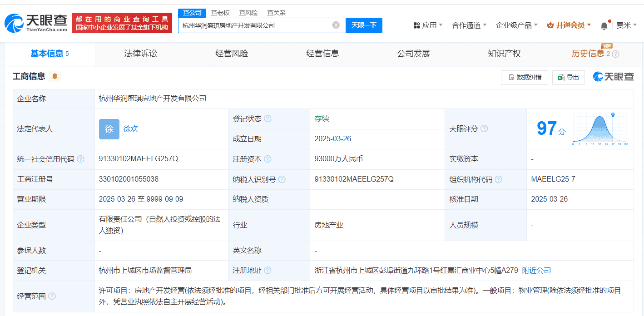Image resolution: width=644 pixels, height=316 pixels.
Task: Switch to the 法律诉讼 tab
Action: click(141, 54)
